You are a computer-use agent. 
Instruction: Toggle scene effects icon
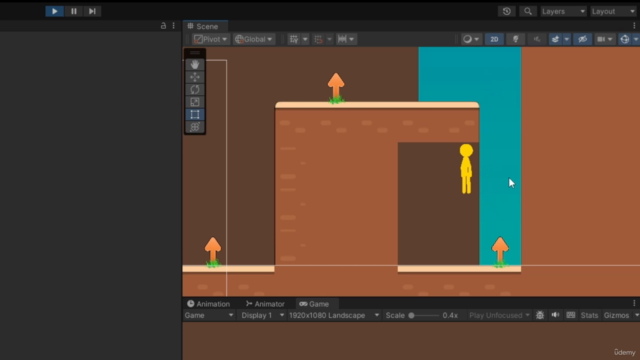[555, 39]
